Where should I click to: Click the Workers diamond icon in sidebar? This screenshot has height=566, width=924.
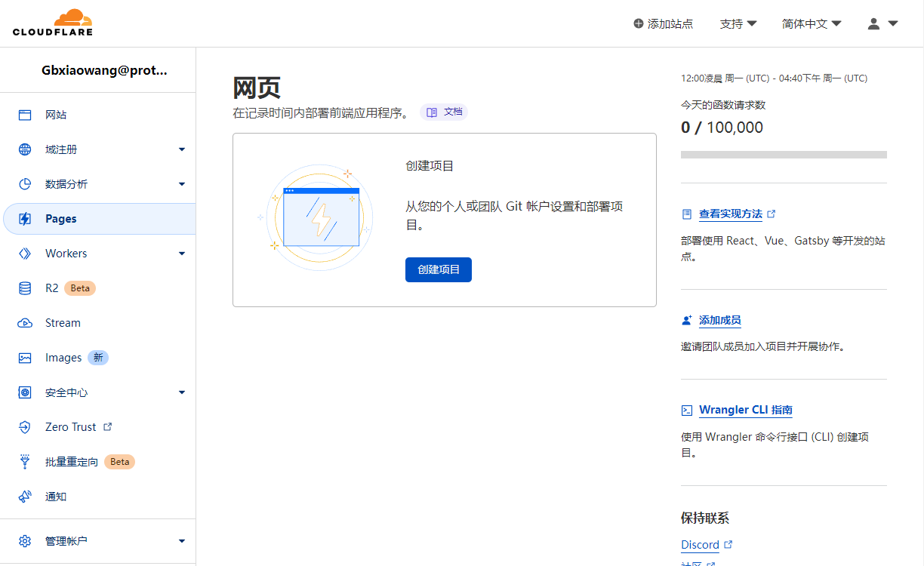(25, 254)
